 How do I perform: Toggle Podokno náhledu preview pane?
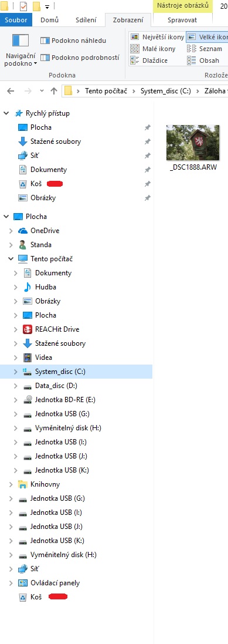[x=73, y=41]
